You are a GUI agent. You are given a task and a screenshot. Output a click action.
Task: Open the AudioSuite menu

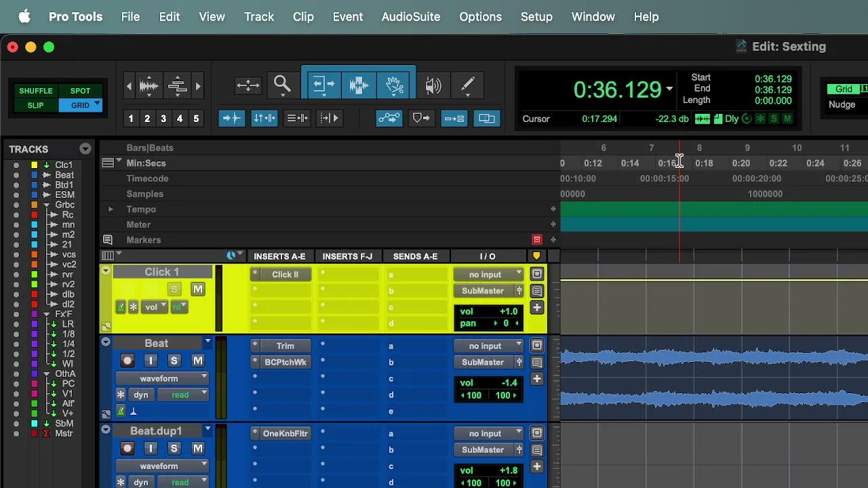click(410, 17)
